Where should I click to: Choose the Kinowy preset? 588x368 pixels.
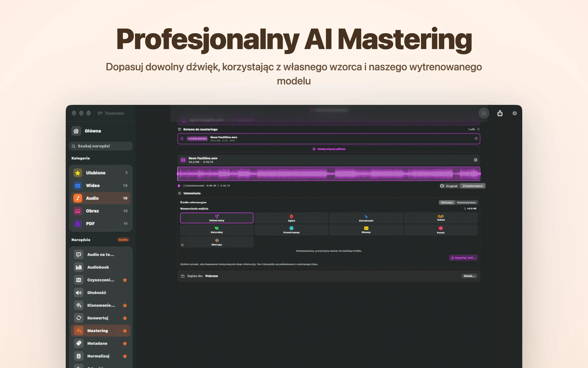click(x=366, y=230)
